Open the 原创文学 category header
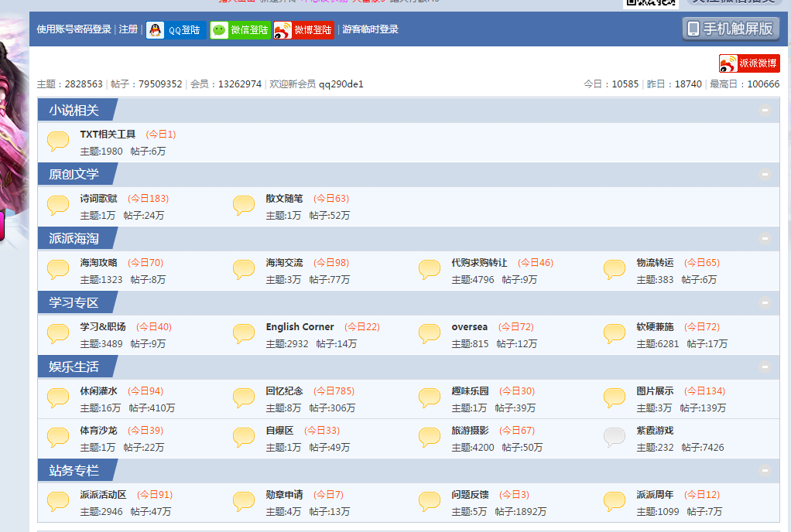 click(x=74, y=175)
